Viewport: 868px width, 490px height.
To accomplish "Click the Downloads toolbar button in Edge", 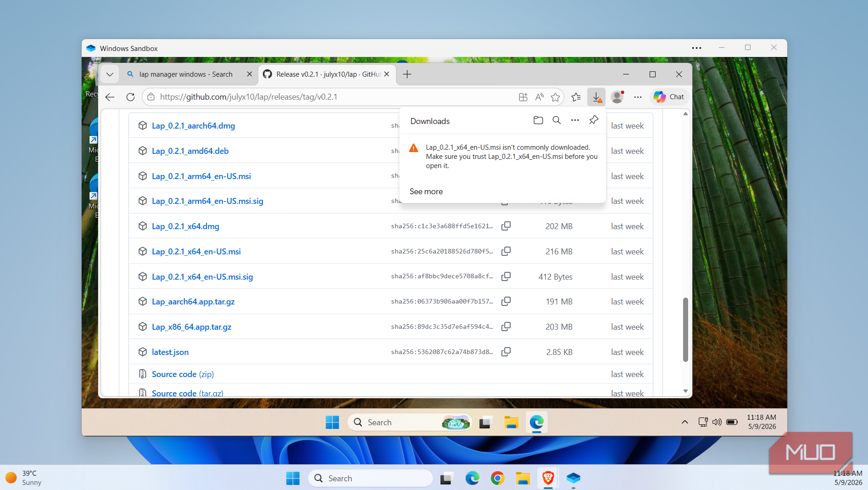I will (x=596, y=97).
